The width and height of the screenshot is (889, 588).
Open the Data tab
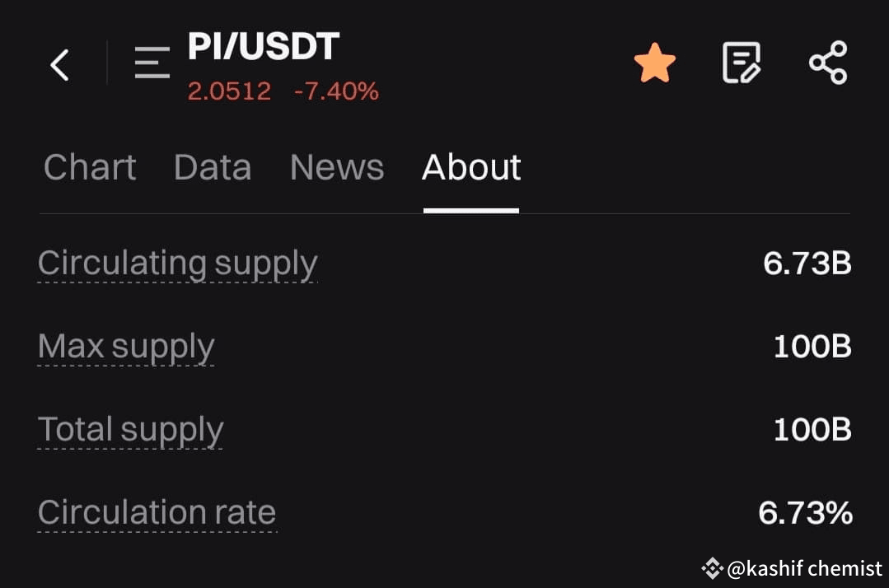point(213,168)
